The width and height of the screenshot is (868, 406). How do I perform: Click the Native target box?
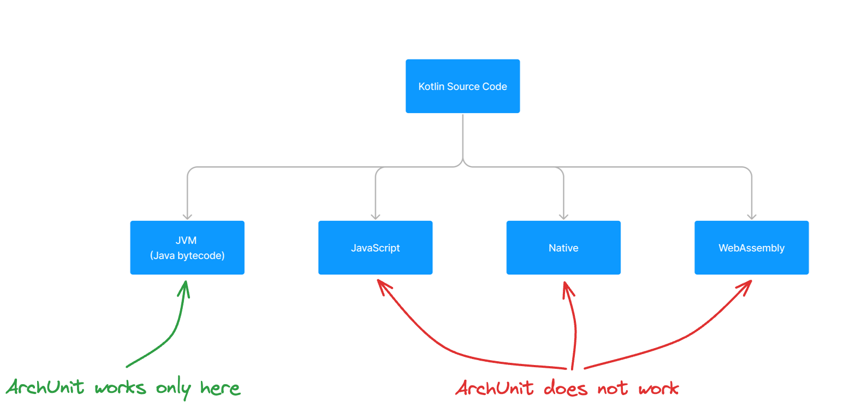(563, 248)
